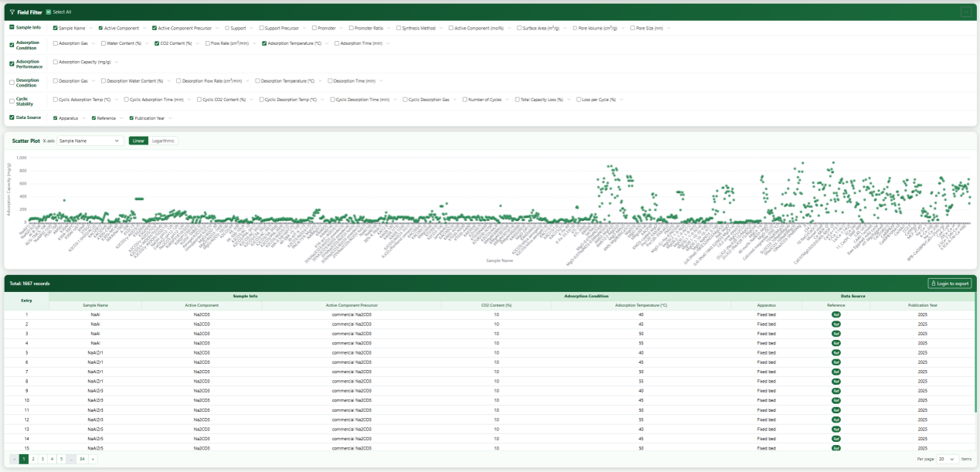Click the Adsorption Temperature (°C) column header

tap(641, 305)
